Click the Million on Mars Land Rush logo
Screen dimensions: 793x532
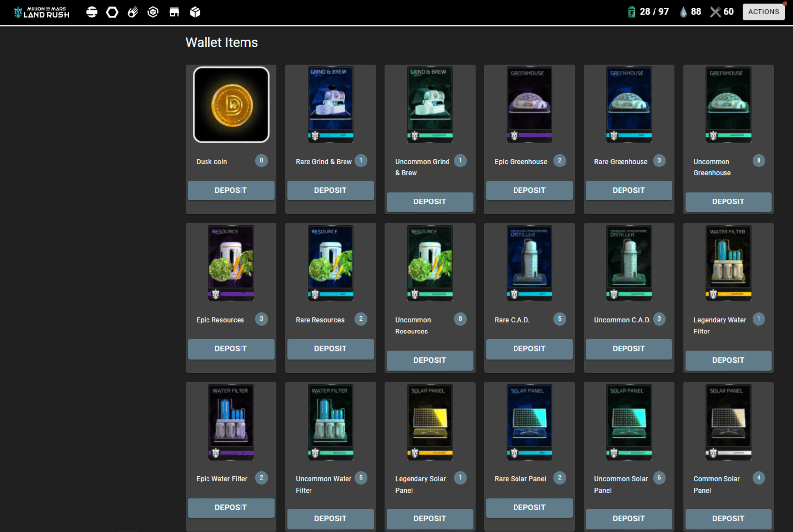tap(42, 12)
